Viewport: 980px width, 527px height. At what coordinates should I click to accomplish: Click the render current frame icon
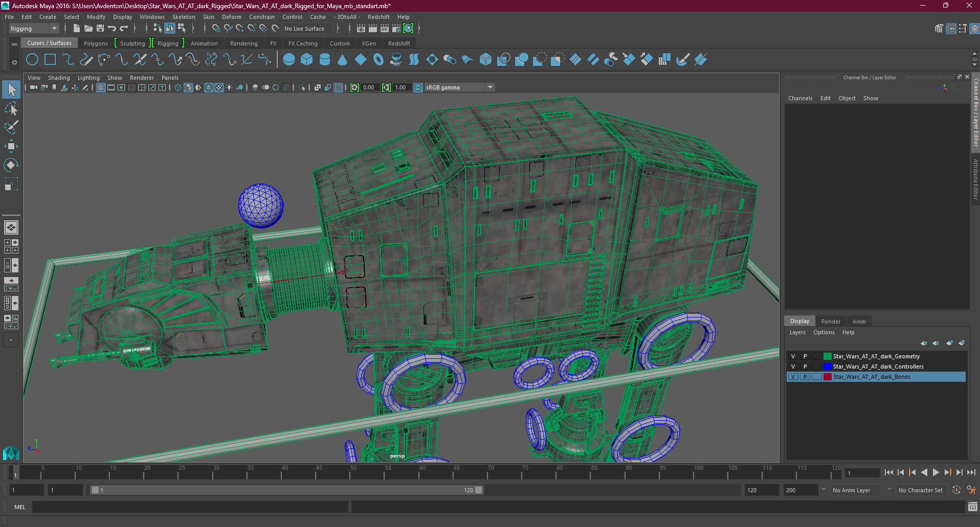[373, 29]
